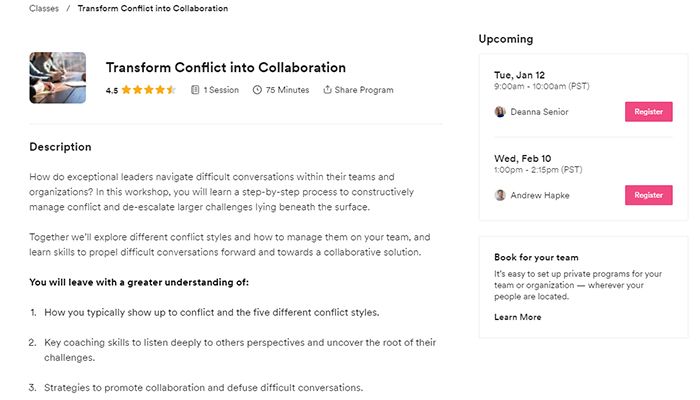The height and width of the screenshot is (400, 700).
Task: Click the Classes breadcrumb link
Action: pos(44,9)
